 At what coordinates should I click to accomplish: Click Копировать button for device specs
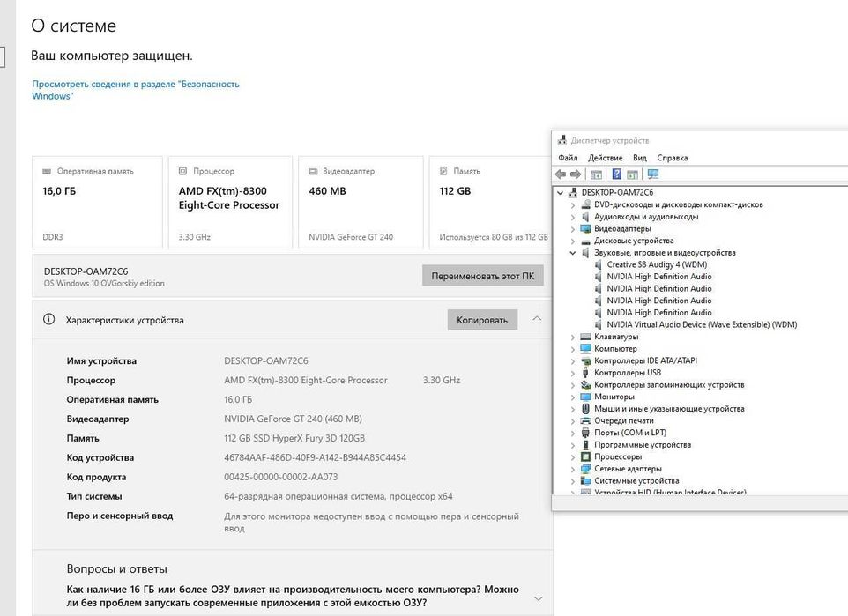482,320
